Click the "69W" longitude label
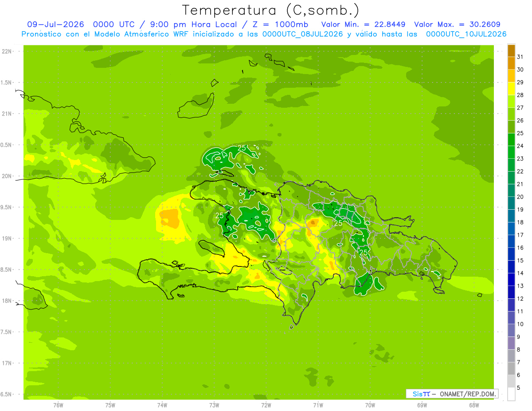532x411 pixels. click(422, 405)
